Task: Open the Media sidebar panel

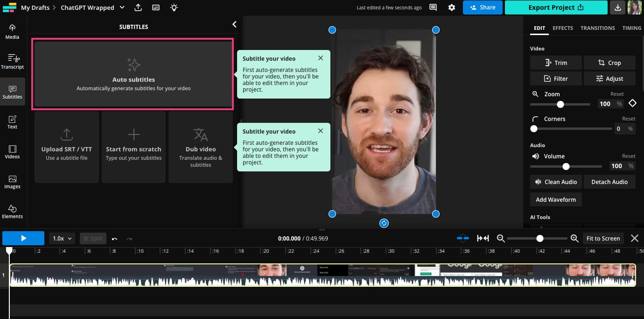Action: [12, 32]
